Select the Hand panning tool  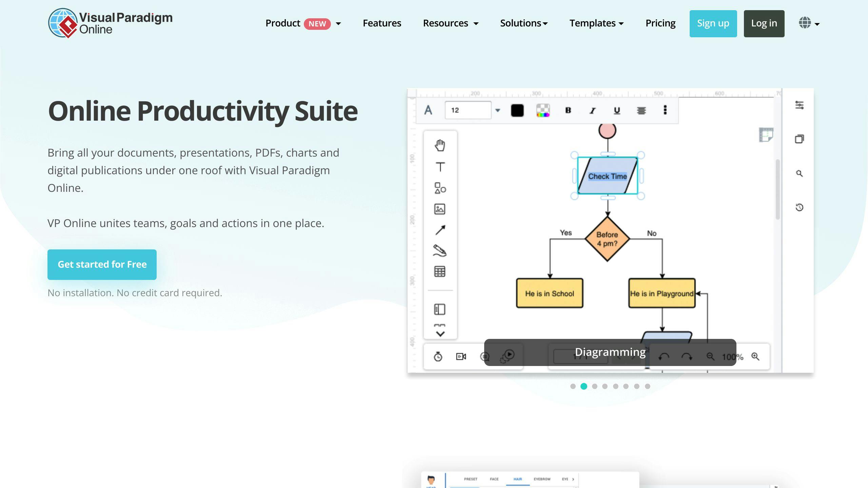(x=440, y=145)
